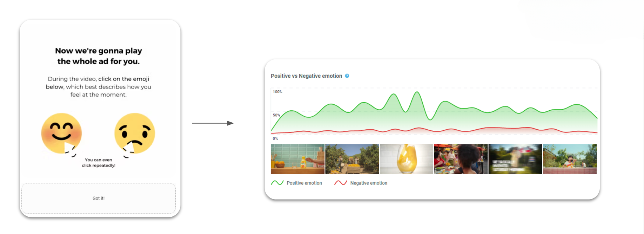
Task: Select the orange grove harvest thumbnail
Action: [352, 159]
